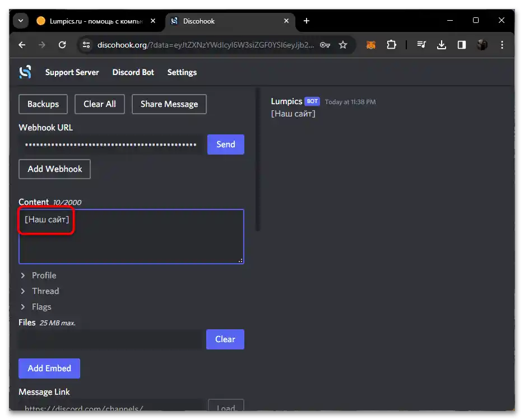Click the BOT badge in preview

[x=312, y=101]
